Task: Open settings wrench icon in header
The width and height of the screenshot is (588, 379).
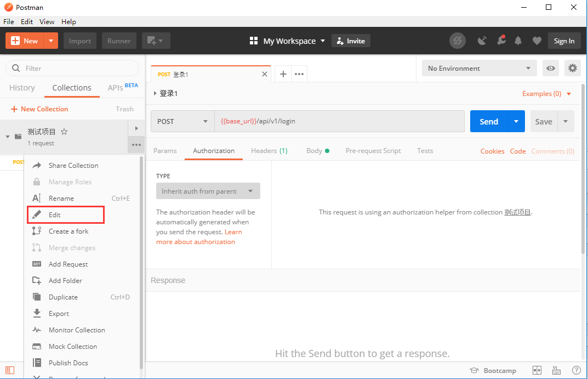Action: (x=501, y=40)
